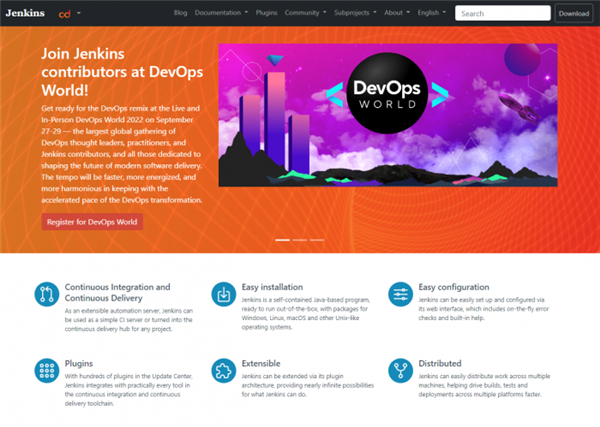Expand the Documentation dropdown menu
Screen dimensions: 600x427
222,14
